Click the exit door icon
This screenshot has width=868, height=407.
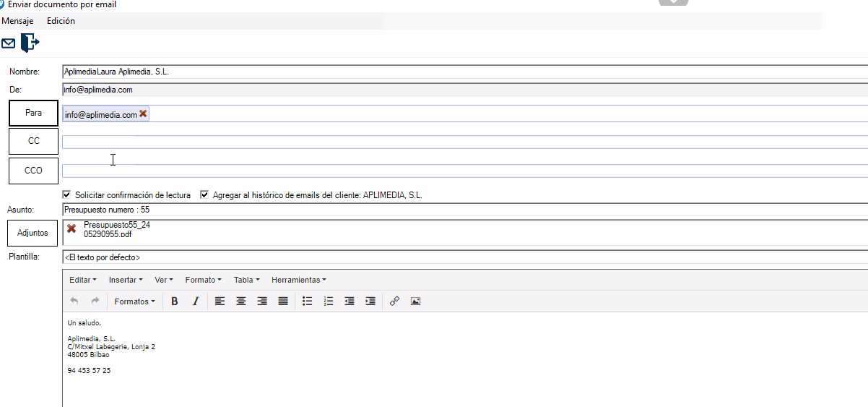click(x=30, y=43)
